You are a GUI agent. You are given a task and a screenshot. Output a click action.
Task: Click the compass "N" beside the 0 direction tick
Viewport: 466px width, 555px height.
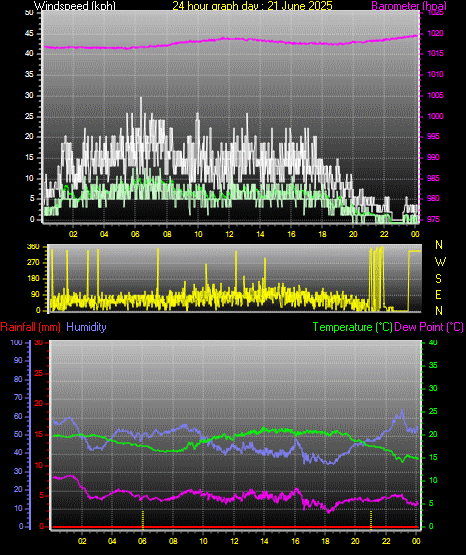[x=439, y=311]
